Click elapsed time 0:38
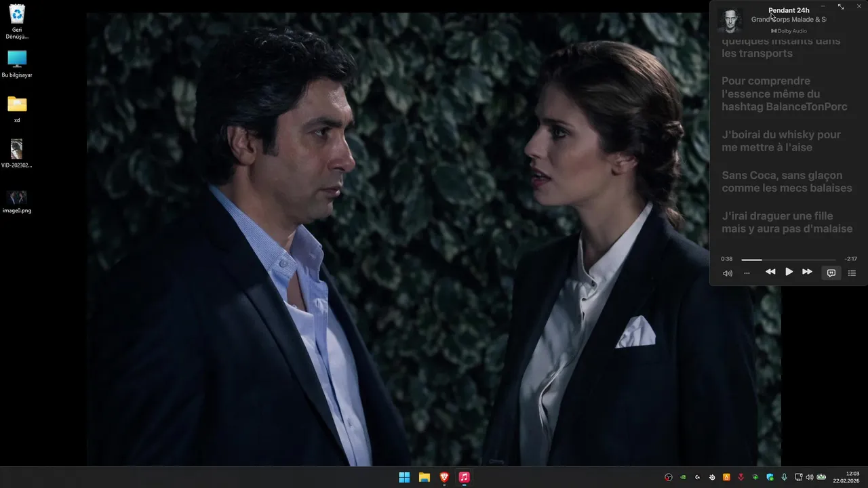Image resolution: width=868 pixels, height=488 pixels. click(x=726, y=259)
